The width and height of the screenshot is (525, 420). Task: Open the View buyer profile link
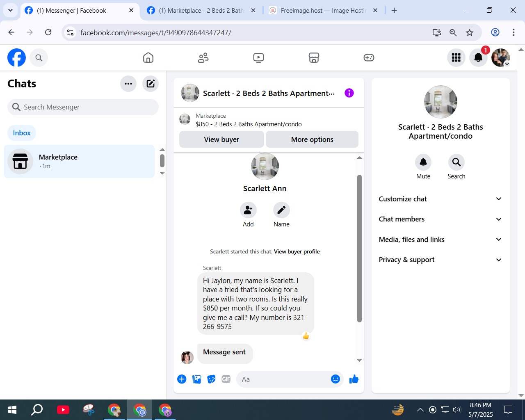[x=297, y=252]
